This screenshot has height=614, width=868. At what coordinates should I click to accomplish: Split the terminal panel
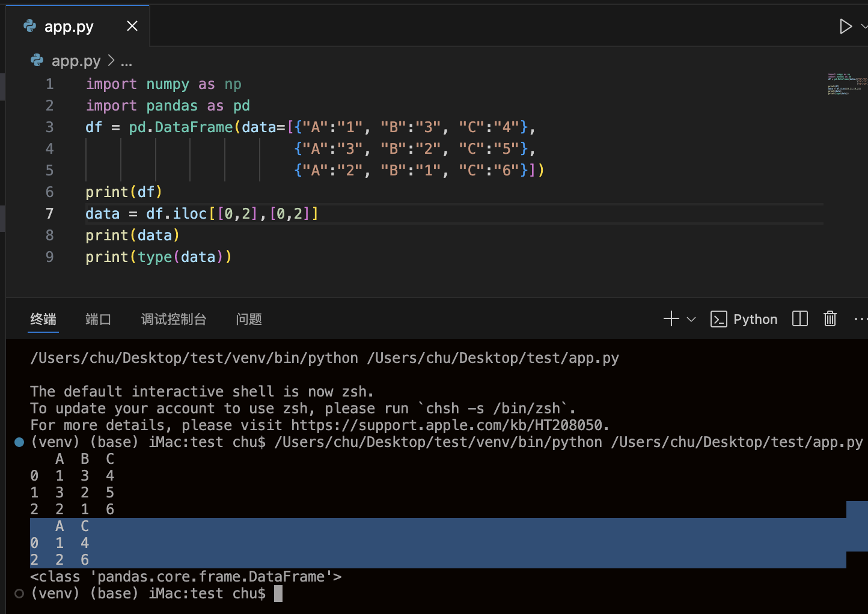click(x=799, y=319)
